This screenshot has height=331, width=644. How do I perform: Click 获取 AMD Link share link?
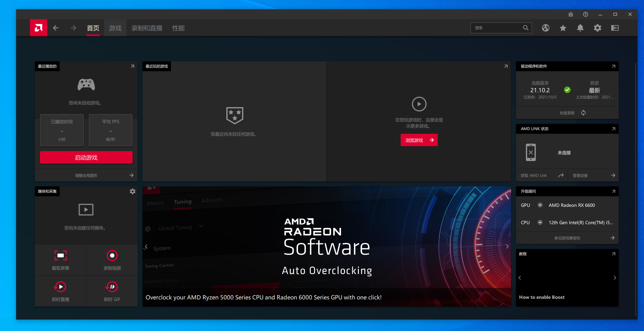542,175
